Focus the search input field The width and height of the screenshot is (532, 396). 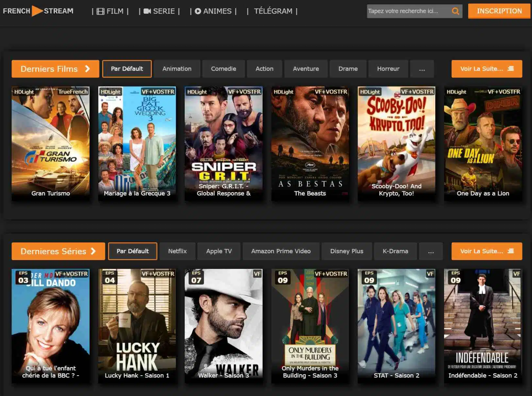[409, 11]
